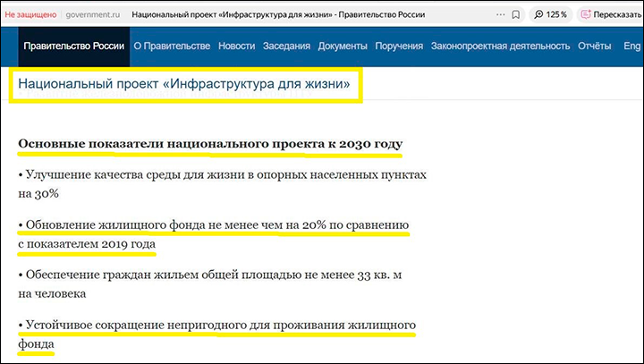Open the Новости menu item
Screen dimensions: 644x364
(236, 47)
